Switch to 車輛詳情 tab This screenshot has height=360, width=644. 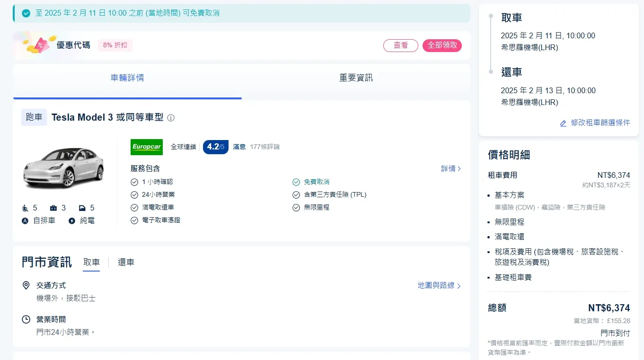pyautogui.click(x=127, y=78)
